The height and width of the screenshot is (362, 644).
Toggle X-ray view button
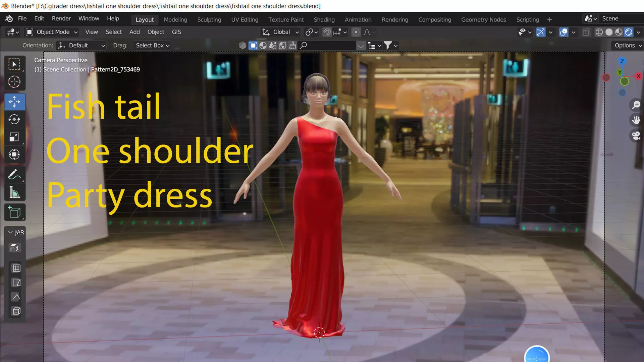[x=586, y=32]
